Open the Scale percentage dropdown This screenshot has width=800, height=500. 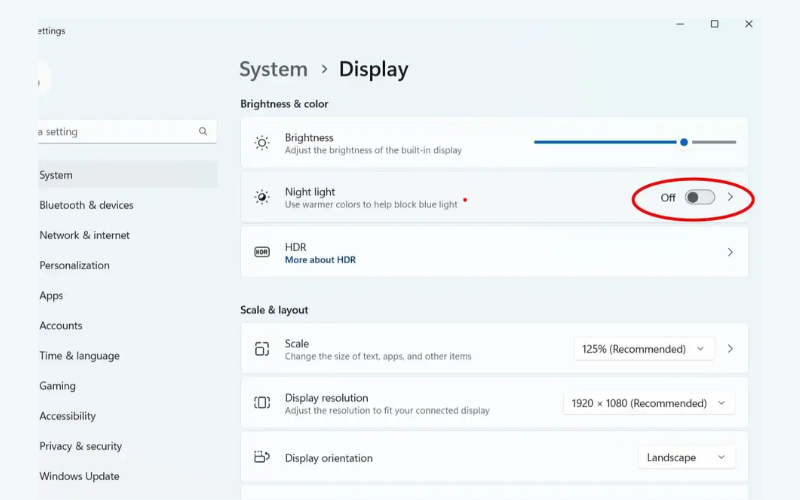click(644, 349)
